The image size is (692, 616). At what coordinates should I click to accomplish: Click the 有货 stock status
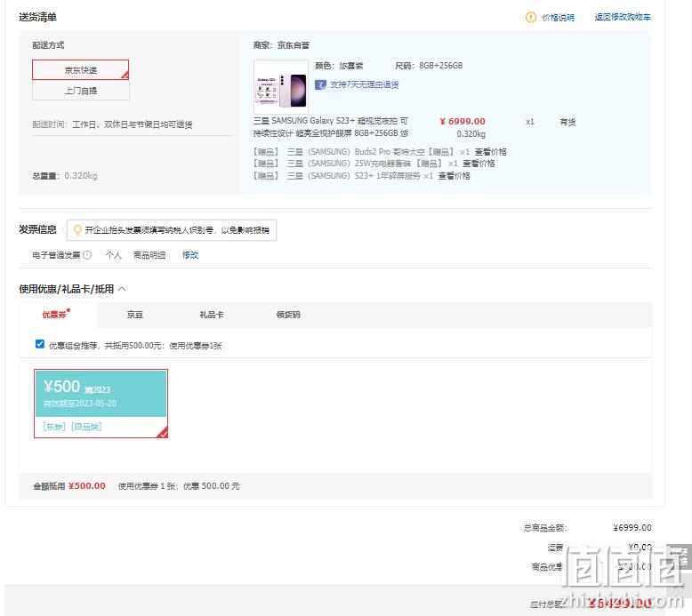tap(567, 122)
